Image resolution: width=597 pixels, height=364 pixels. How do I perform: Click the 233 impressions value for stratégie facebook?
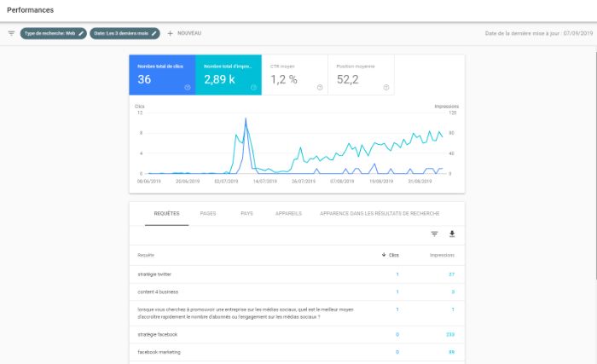[450, 335]
